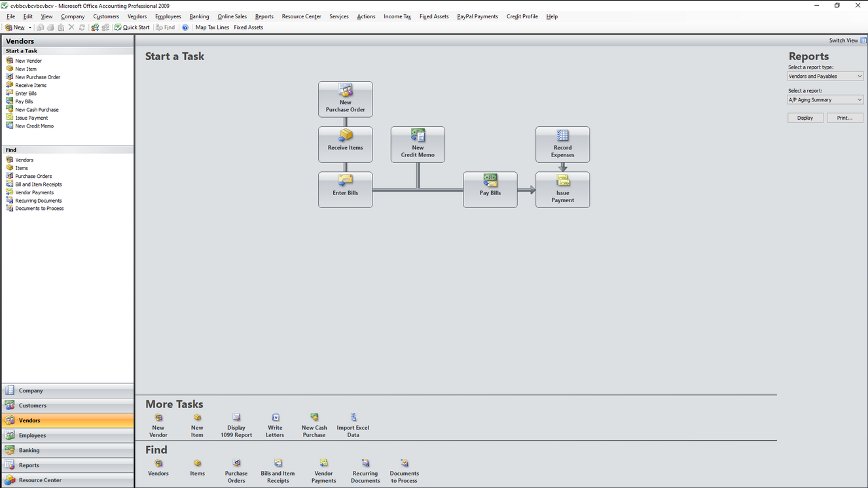Switch to the Reports navigation pane
This screenshot has height=488, width=868.
click(67, 465)
